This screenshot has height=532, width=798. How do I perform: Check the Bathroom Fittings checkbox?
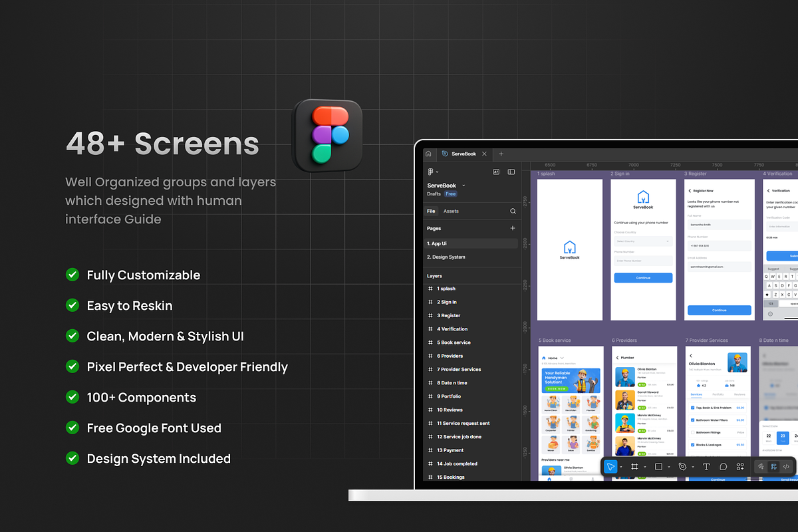(692, 432)
